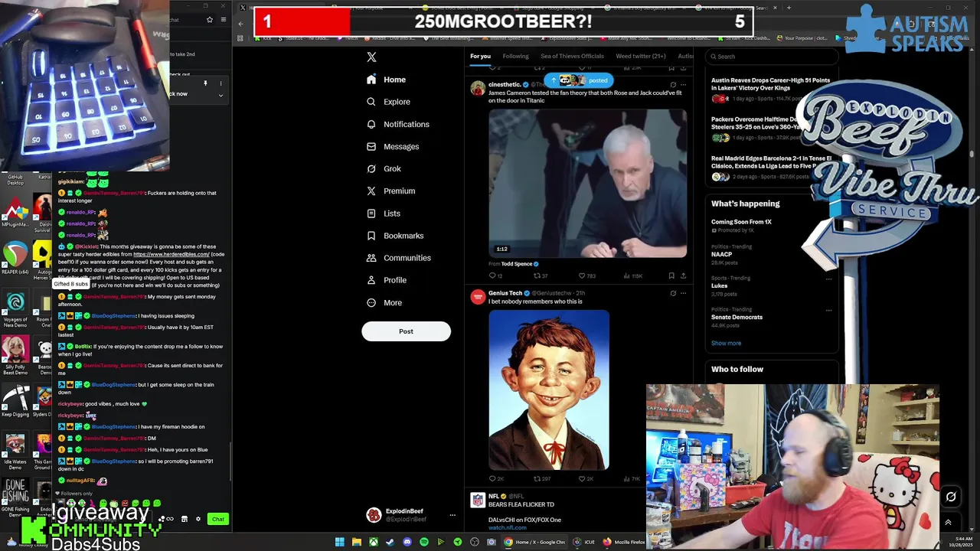980x551 pixels.
Task: Open OBS Studio from taskbar
Action: pyautogui.click(x=475, y=542)
